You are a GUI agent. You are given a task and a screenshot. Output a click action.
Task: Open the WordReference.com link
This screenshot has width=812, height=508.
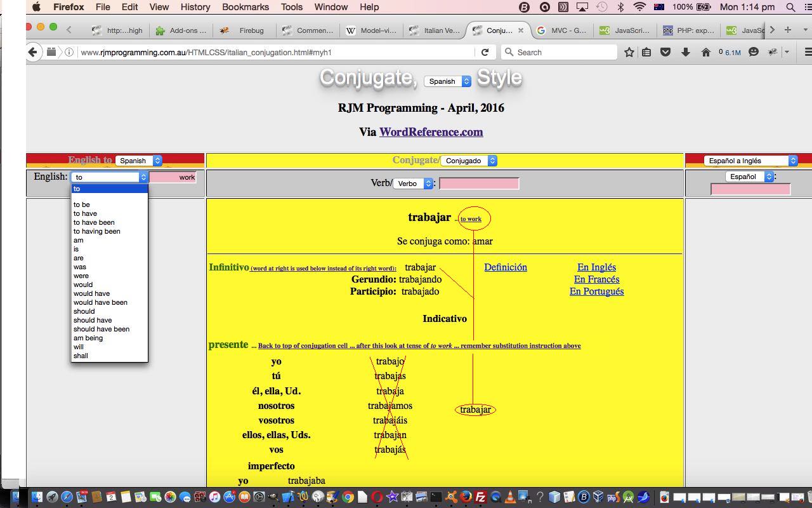coord(431,132)
